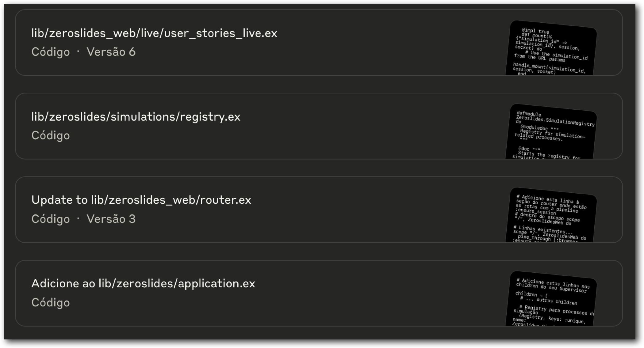Click the application.ex Supervisor children preview thumbnail
This screenshot has height=348, width=644.
[551, 300]
